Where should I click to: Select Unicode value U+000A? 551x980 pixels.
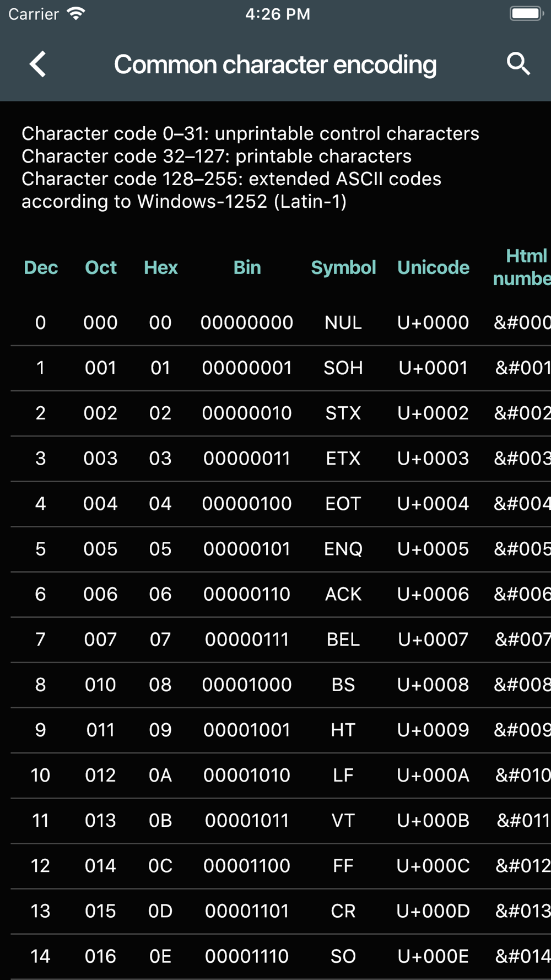tap(433, 775)
